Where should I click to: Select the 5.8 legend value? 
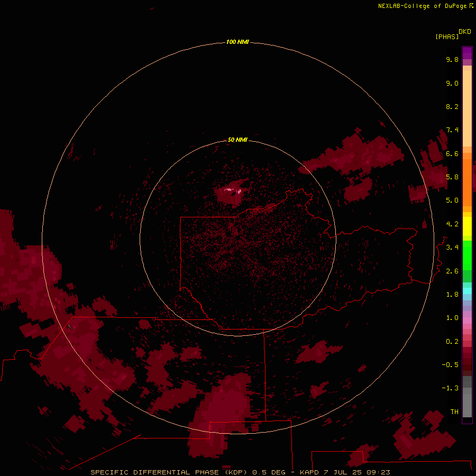pos(452,177)
